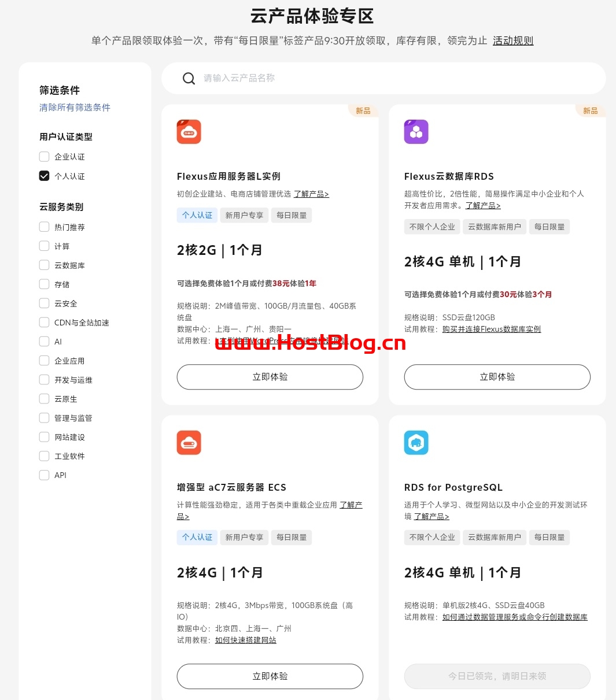Check the 企业认证 checkbox
Viewport: 616px width, 700px height.
(44, 157)
